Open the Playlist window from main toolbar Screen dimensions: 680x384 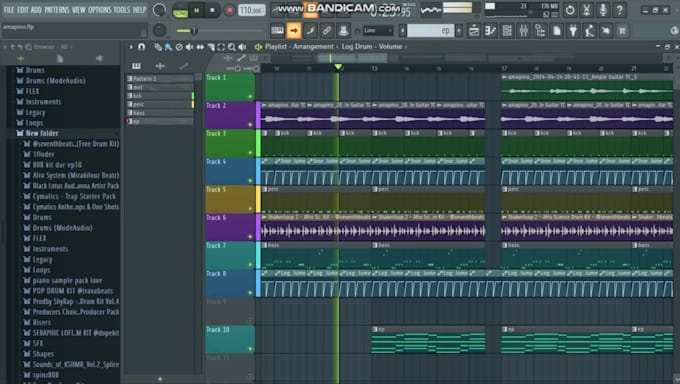pyautogui.click(x=474, y=31)
